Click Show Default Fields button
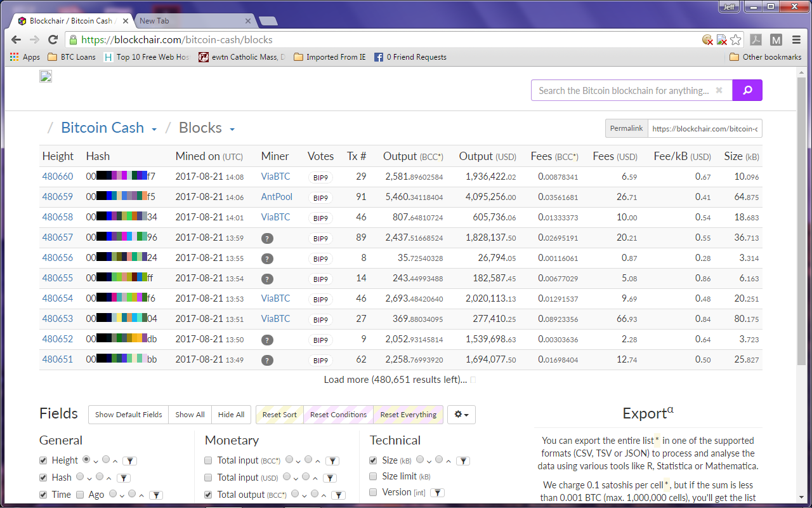This screenshot has width=812, height=508. 129,415
